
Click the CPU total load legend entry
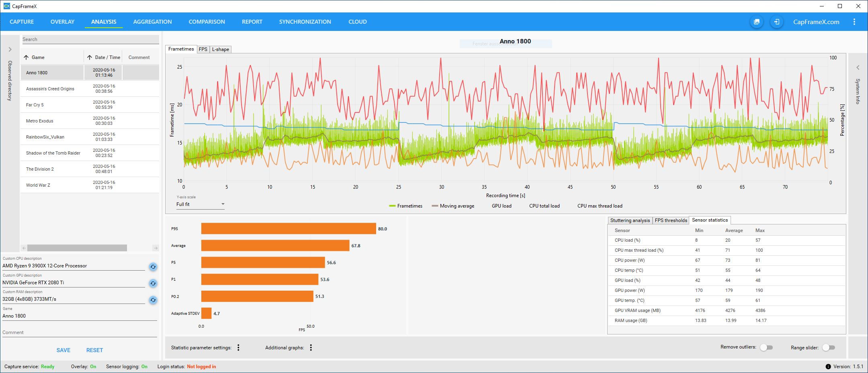544,206
